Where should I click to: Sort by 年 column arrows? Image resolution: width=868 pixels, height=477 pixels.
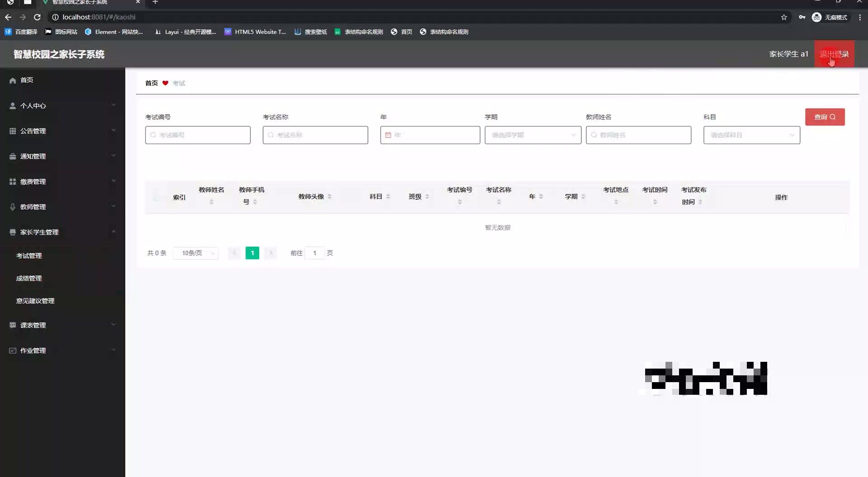[x=541, y=196]
